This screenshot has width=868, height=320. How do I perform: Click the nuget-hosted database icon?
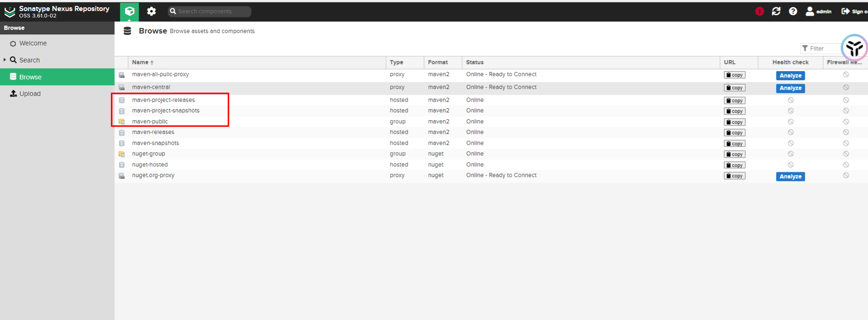[122, 165]
